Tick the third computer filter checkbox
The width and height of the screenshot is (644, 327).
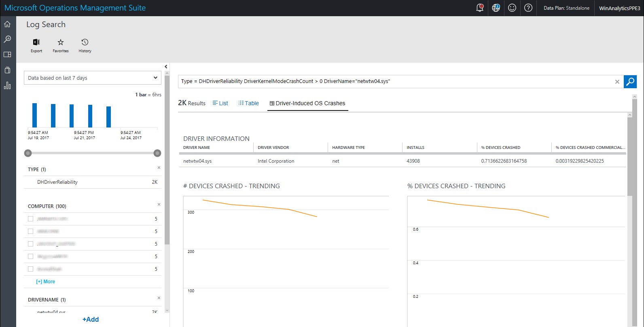click(x=30, y=244)
